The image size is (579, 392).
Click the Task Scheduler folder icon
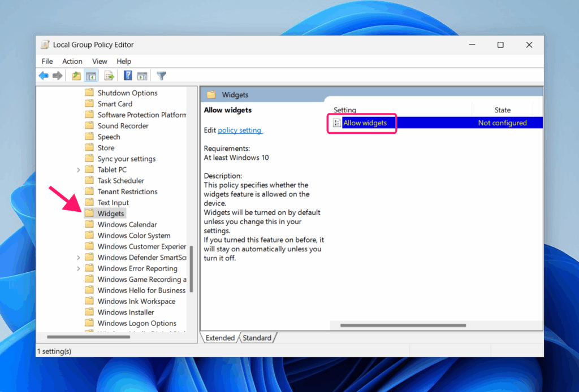pos(89,180)
